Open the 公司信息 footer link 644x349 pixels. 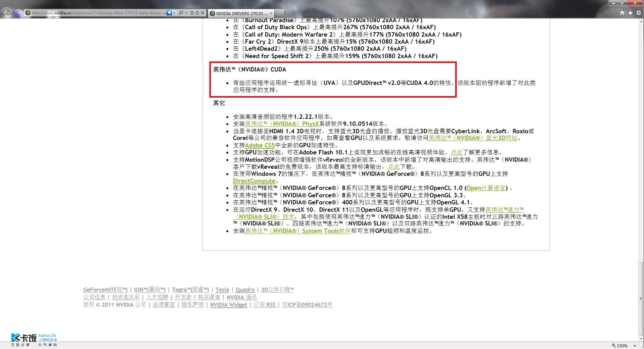point(94,297)
